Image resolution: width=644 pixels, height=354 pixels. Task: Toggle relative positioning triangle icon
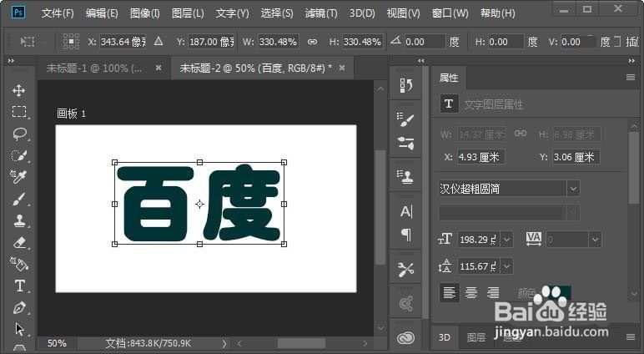pyautogui.click(x=158, y=41)
